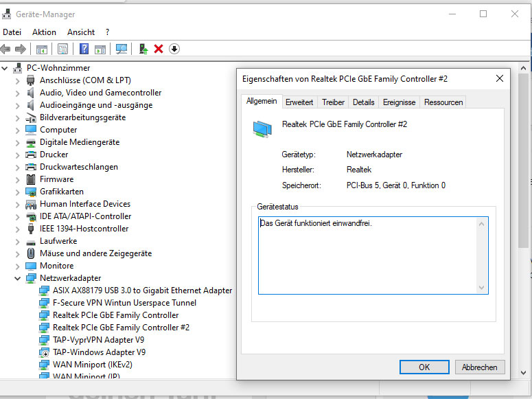Screen dimensions: 532x399
Task: Select the Allgemein tab
Action: pos(262,101)
